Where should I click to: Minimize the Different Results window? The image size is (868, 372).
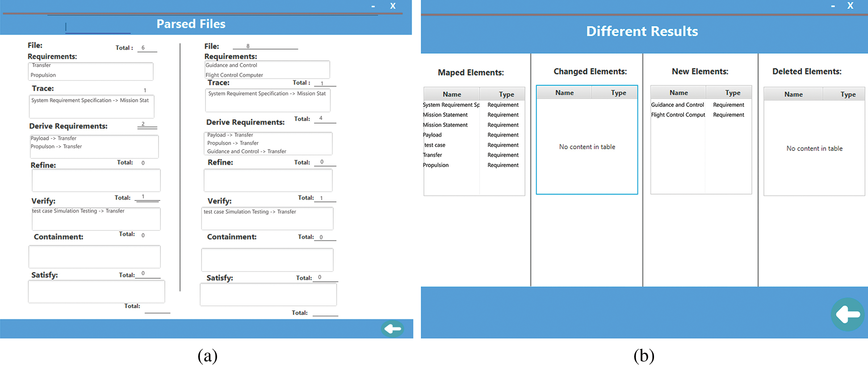833,6
